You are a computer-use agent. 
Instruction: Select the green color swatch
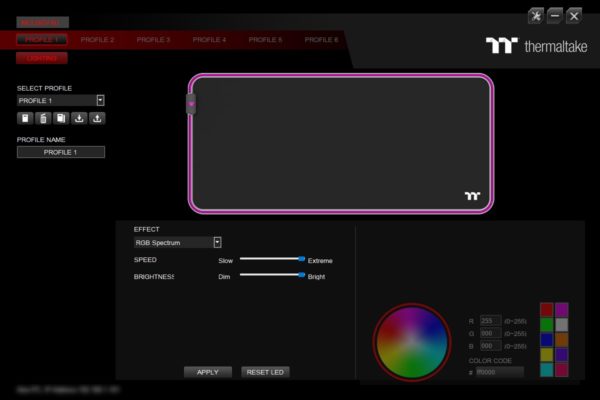point(546,325)
